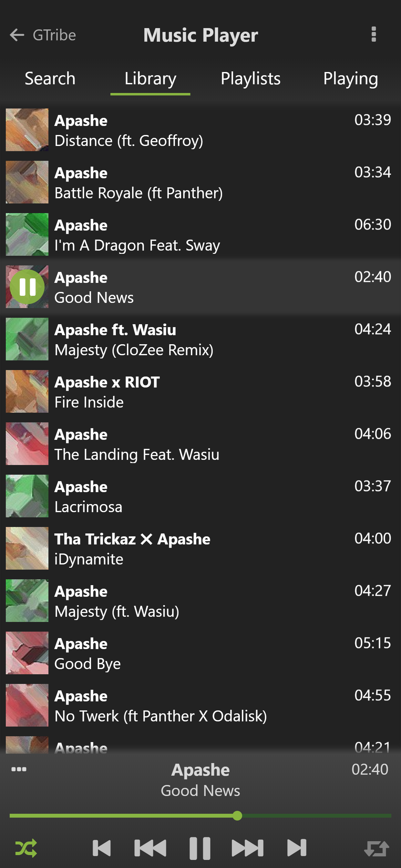Go back to GTribe
This screenshot has height=868, width=401.
[43, 35]
